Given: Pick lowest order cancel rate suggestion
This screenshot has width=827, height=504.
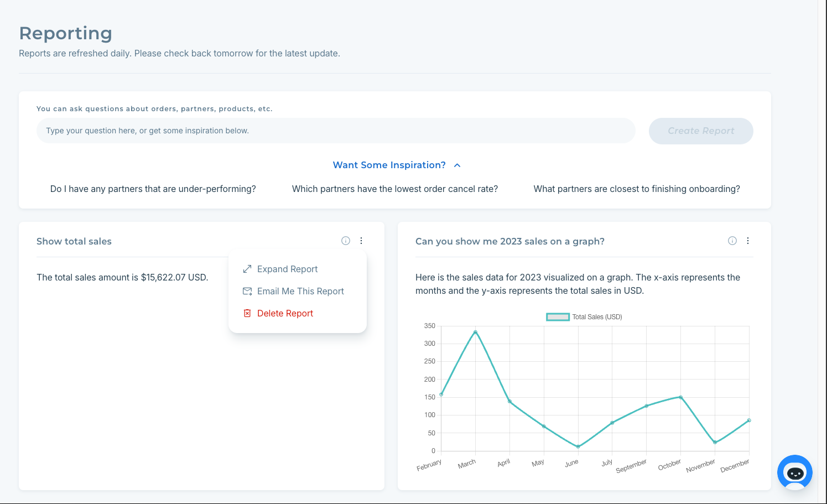Looking at the screenshot, I should tap(395, 189).
